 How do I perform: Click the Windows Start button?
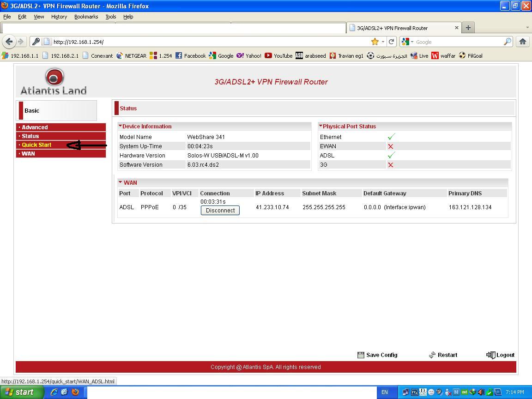pyautogui.click(x=22, y=392)
